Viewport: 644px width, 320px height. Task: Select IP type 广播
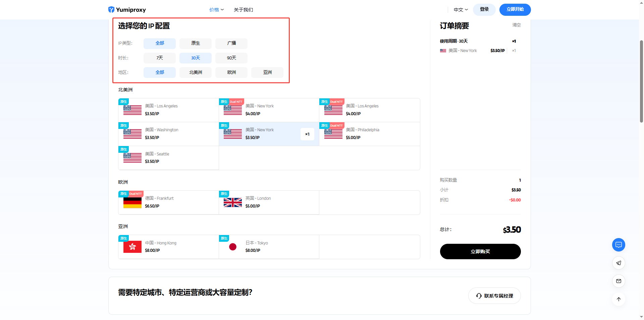[231, 43]
